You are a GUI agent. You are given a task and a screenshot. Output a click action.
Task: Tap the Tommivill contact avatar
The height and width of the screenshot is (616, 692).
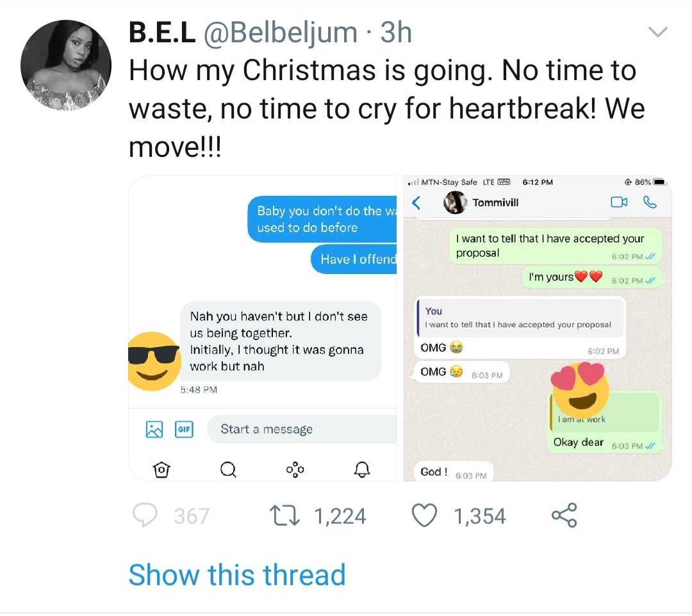click(x=454, y=202)
